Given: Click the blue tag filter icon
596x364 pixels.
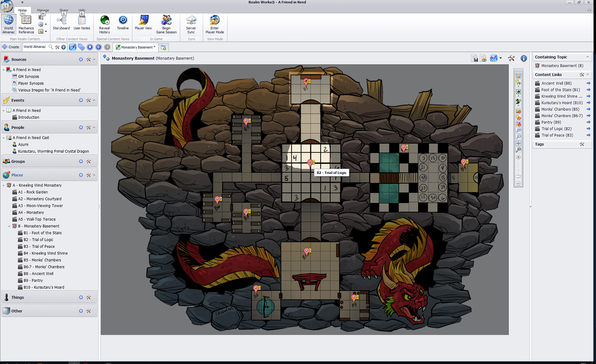Looking at the screenshot, I should pyautogui.click(x=81, y=47).
